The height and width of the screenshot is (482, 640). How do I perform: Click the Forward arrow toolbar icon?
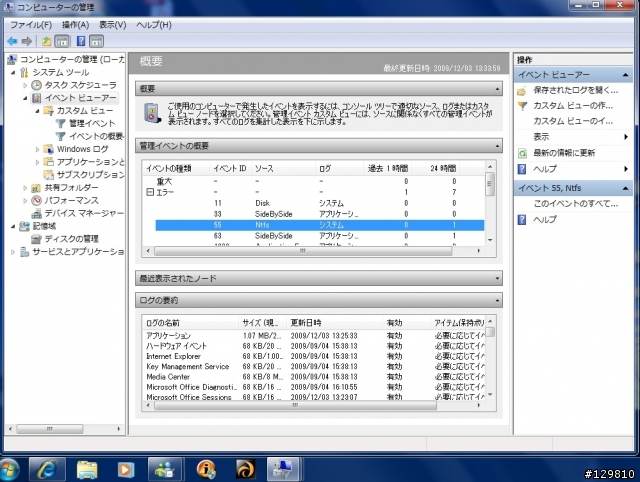click(27, 41)
